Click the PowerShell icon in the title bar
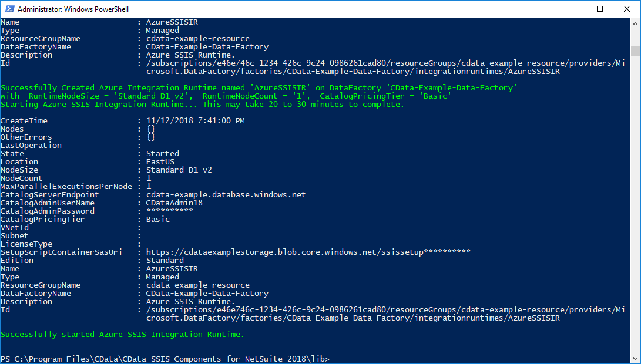This screenshot has height=364, width=641. click(9, 9)
